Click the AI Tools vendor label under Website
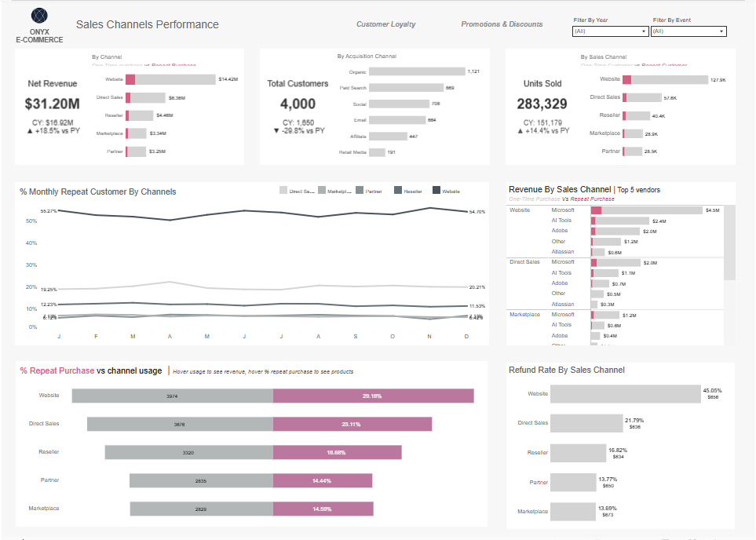 coord(561,221)
